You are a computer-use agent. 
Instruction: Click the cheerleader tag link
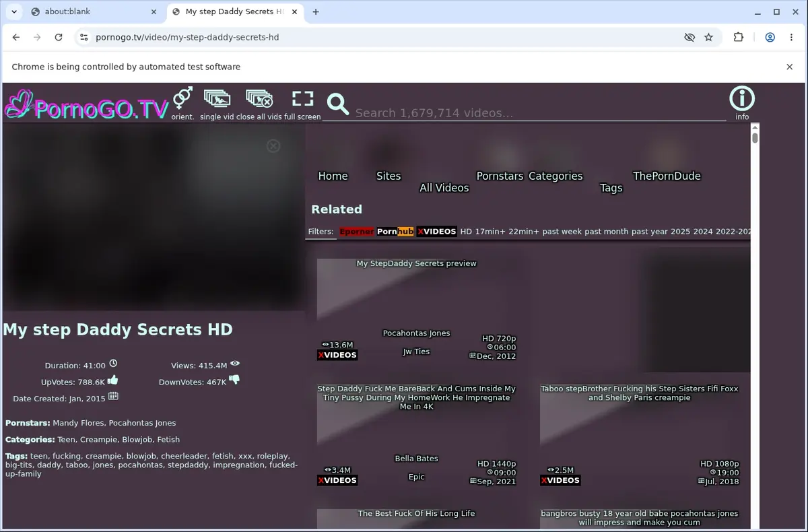click(184, 456)
